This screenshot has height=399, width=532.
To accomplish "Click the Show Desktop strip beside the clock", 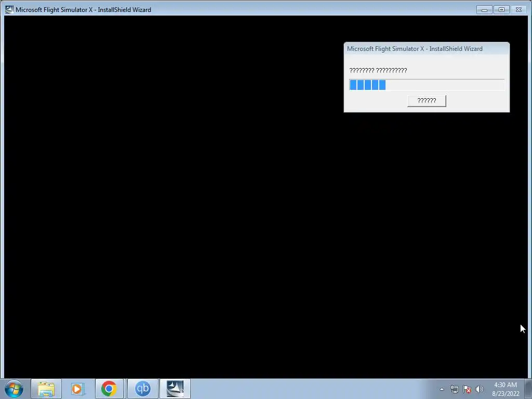I will (528, 389).
